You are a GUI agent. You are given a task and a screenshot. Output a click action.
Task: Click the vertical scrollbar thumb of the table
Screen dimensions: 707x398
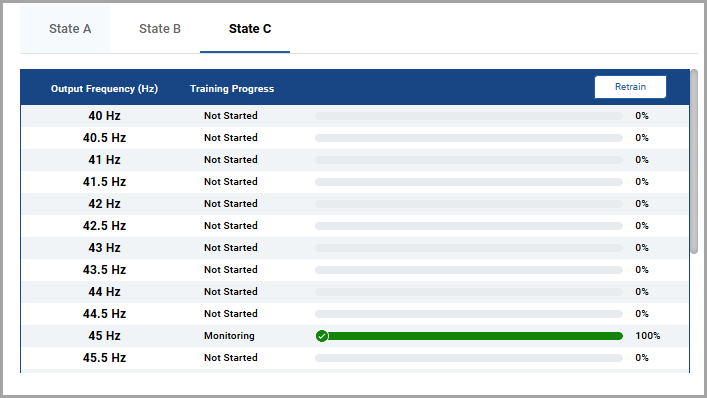pos(694,161)
